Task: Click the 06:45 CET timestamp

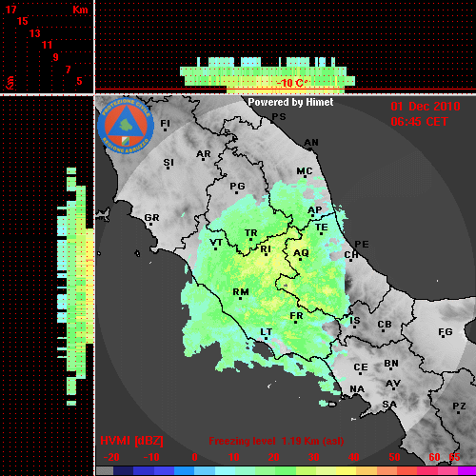Action: (419, 122)
